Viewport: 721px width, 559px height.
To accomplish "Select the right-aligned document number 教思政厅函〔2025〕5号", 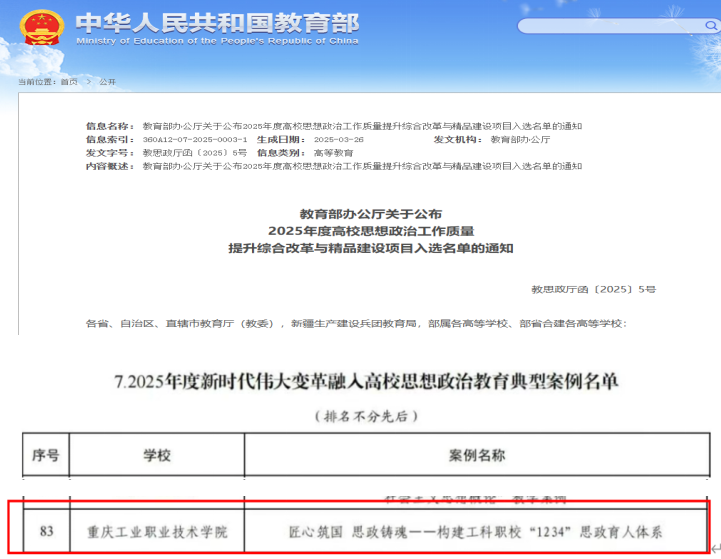I will tap(594, 289).
